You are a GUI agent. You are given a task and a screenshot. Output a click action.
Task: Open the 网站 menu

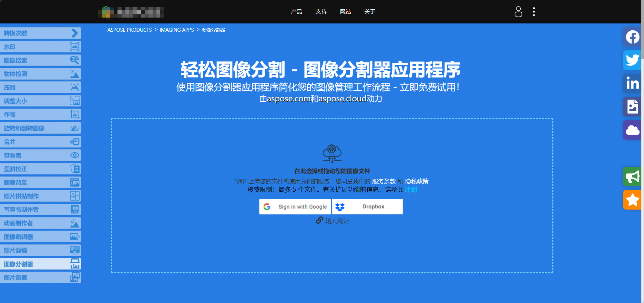[346, 12]
